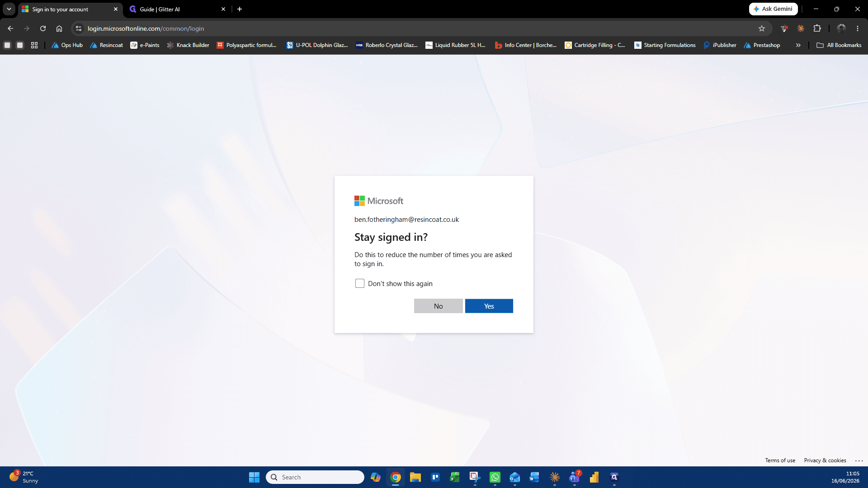Go back to the previous page
868x488 pixels.
pyautogui.click(x=10, y=28)
